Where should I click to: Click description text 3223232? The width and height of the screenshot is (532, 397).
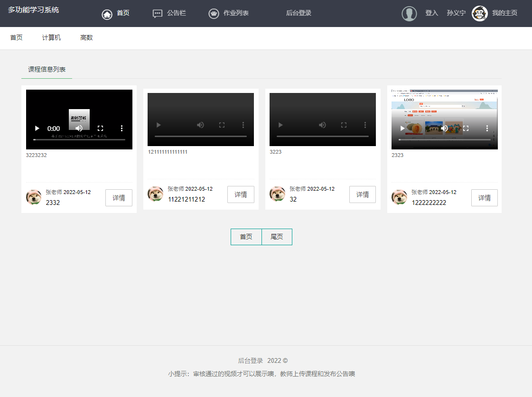(36, 155)
